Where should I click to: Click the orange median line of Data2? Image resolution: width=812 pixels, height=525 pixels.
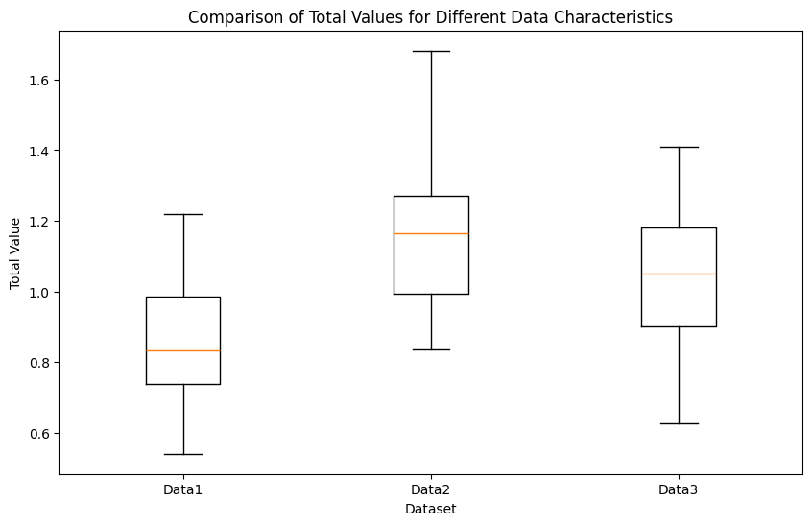431,233
